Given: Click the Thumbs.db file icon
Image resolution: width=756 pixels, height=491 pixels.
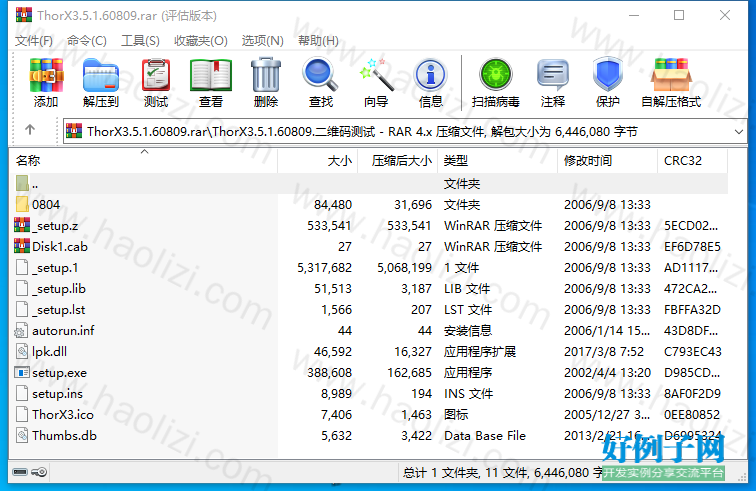Looking at the screenshot, I should point(22,436).
